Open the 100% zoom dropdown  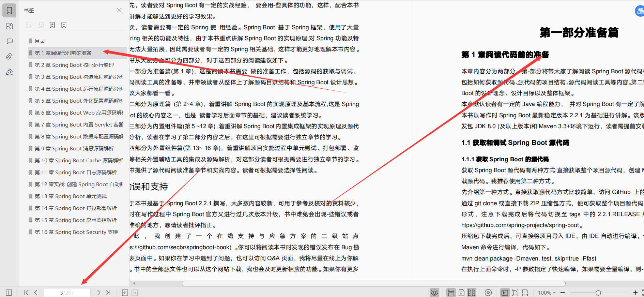[x=547, y=293]
